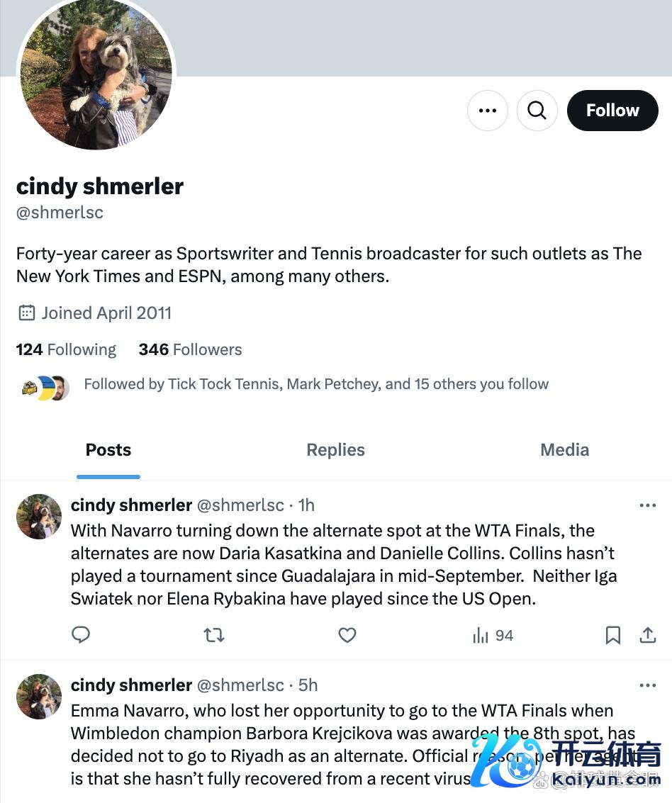This screenshot has width=672, height=803.
Task: Switch to the Media tab
Action: (x=564, y=450)
